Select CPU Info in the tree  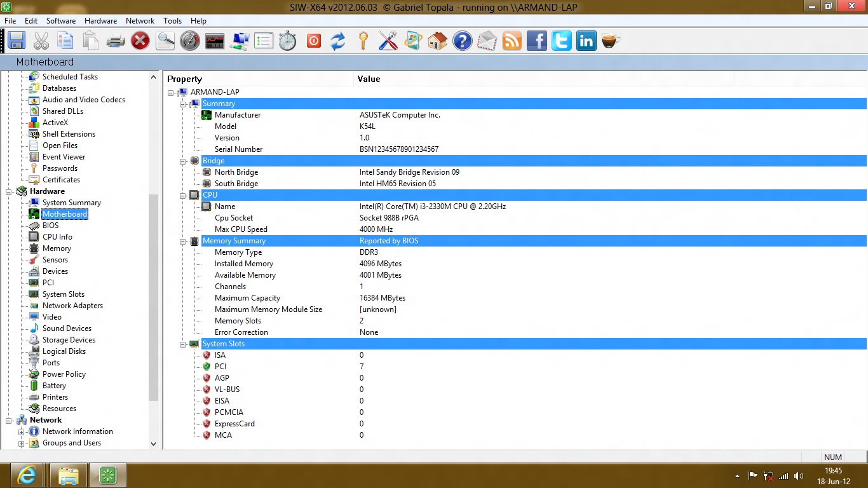click(x=57, y=237)
